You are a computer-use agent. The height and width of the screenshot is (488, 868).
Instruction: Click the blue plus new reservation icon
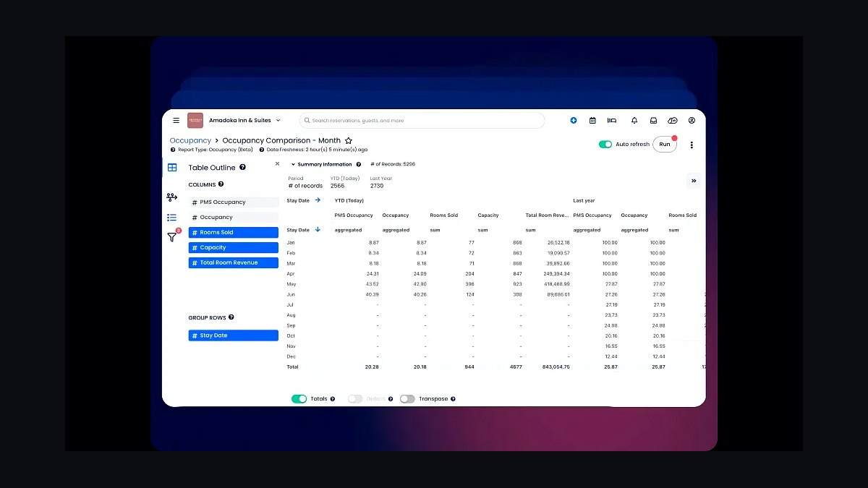tap(574, 121)
